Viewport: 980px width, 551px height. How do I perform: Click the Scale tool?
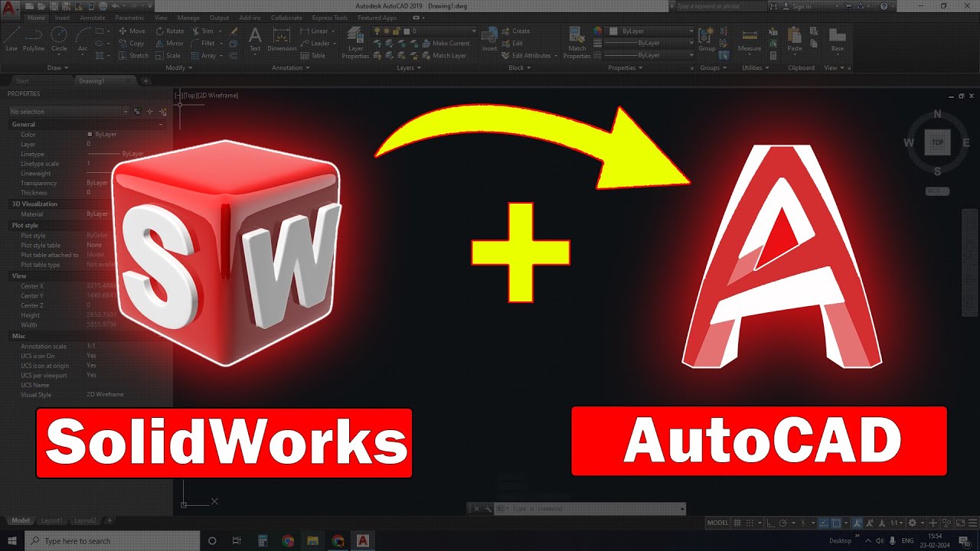[168, 56]
